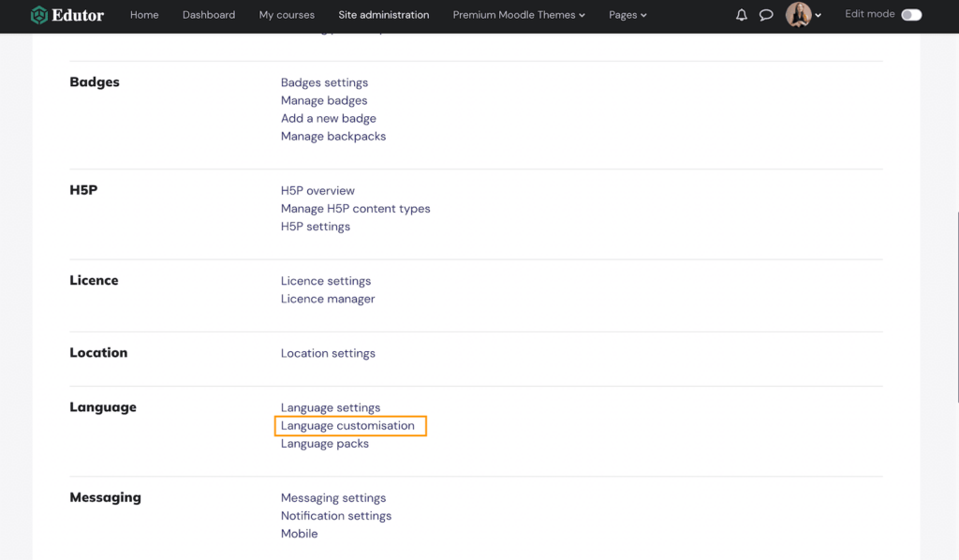This screenshot has width=959, height=560.
Task: View the Licence manager
Action: point(328,299)
